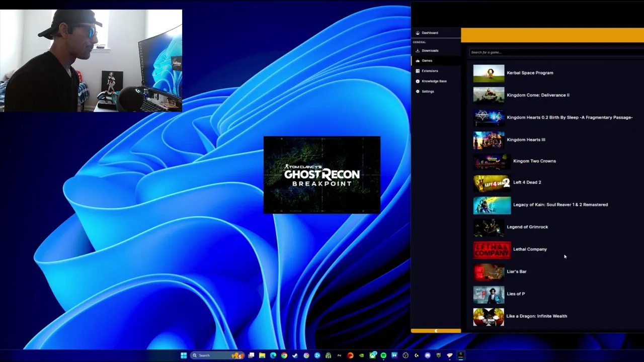644x362 pixels.
Task: Choose Kingdom Come: Deliverance II
Action: [538, 95]
